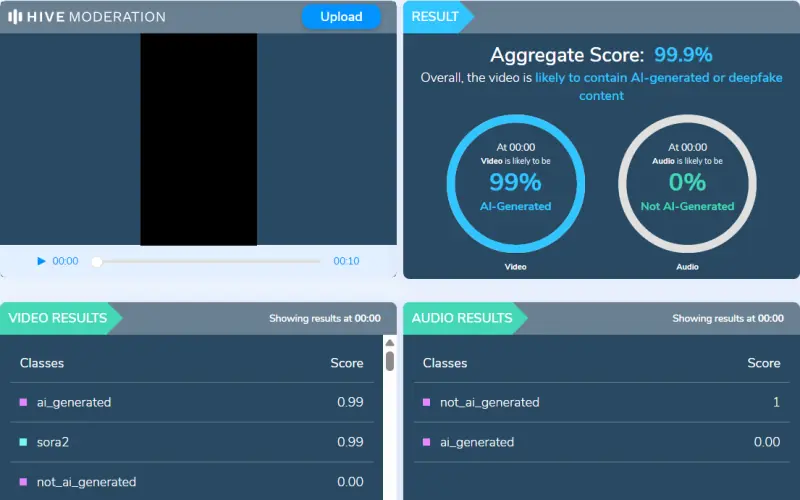Click the 0% Audio score circle

pos(687,183)
